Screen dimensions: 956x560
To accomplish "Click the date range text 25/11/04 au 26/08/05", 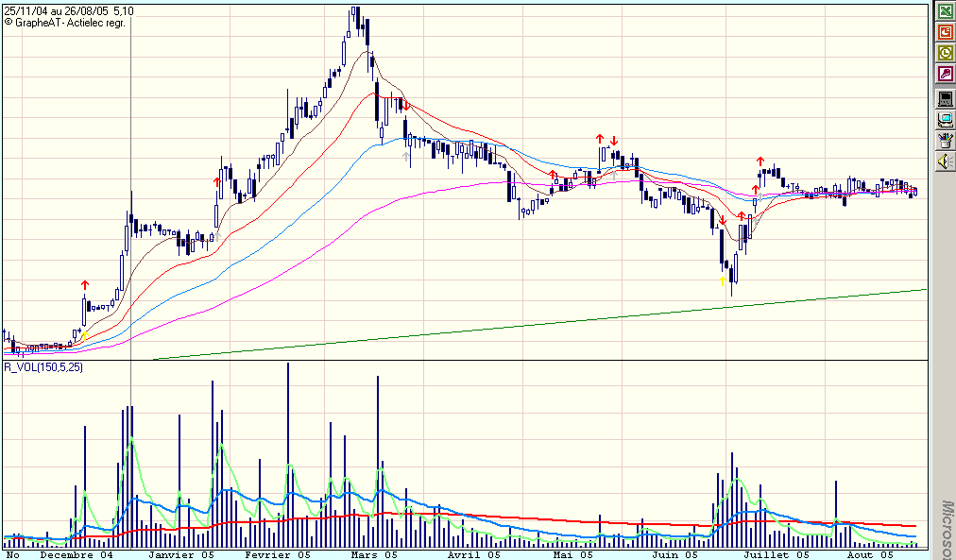I will point(57,11).
